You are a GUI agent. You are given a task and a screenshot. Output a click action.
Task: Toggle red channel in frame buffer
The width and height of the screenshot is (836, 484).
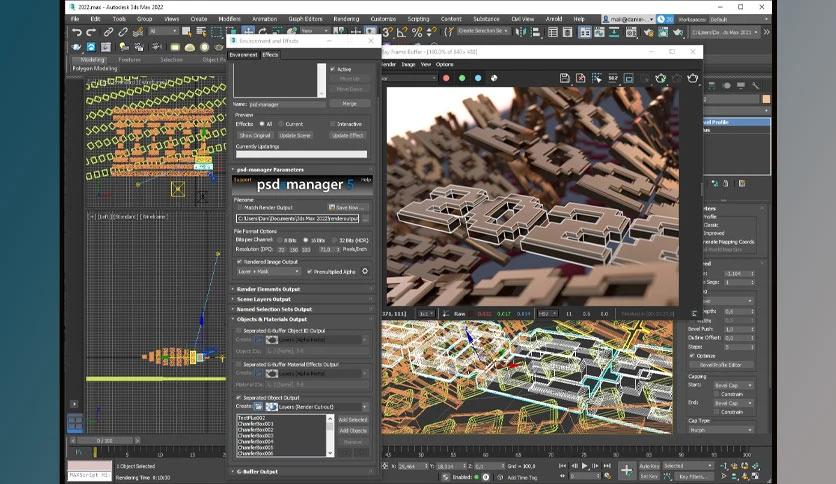click(446, 78)
